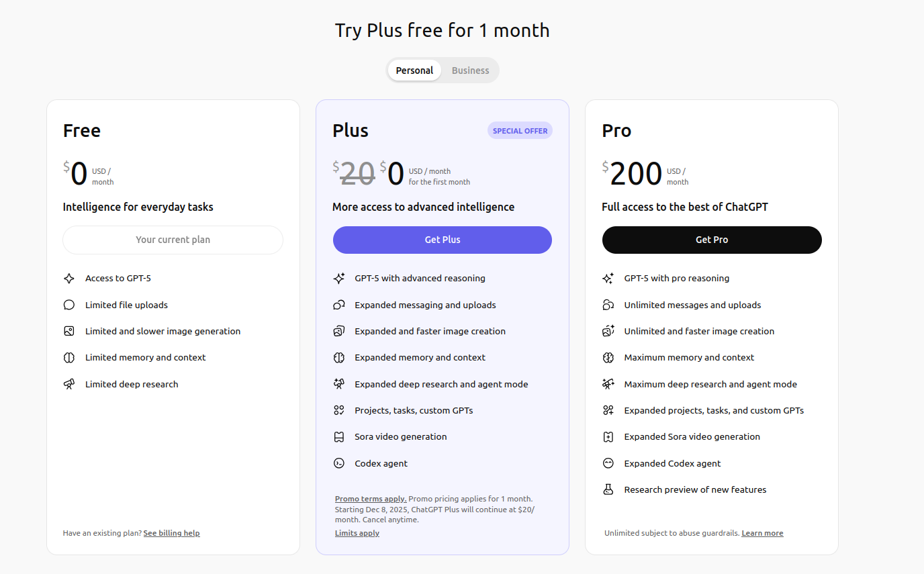This screenshot has height=574, width=924.
Task: Click the chat bubble icon for Limited file uploads
Action: 69,305
